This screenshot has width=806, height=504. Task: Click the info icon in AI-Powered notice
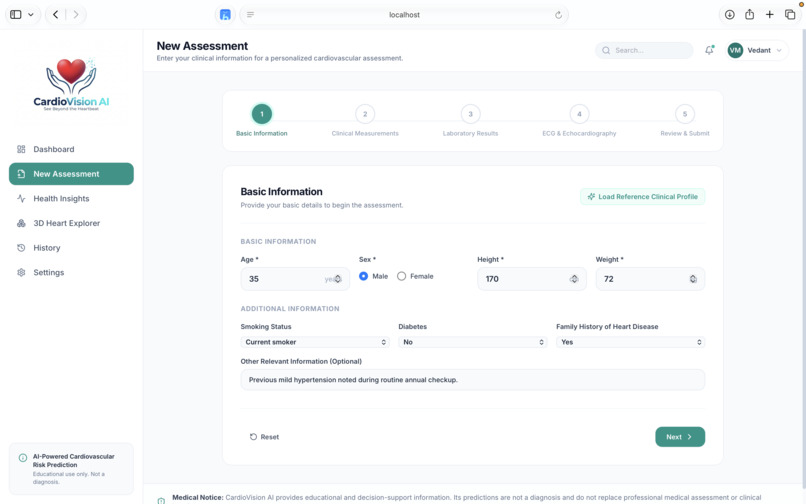tap(23, 458)
